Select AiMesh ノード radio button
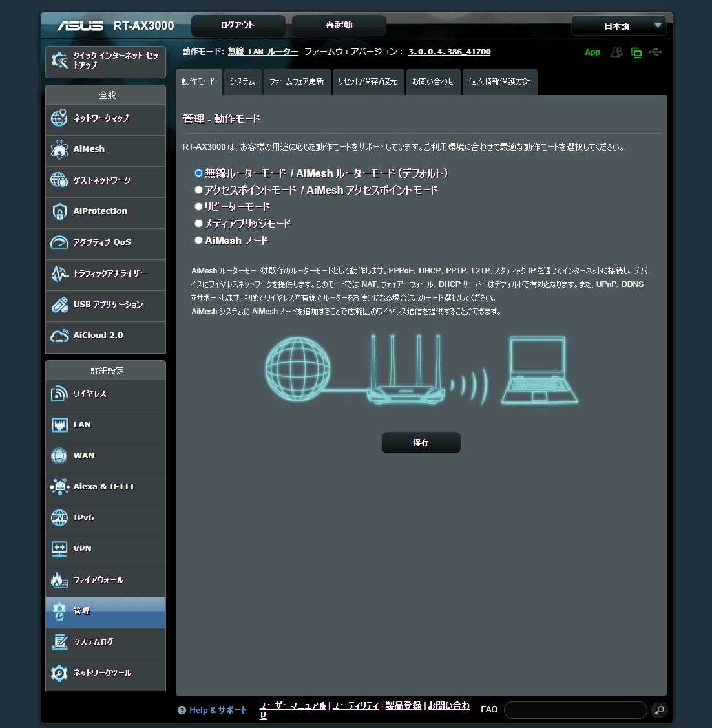The image size is (712, 728). pyautogui.click(x=198, y=240)
